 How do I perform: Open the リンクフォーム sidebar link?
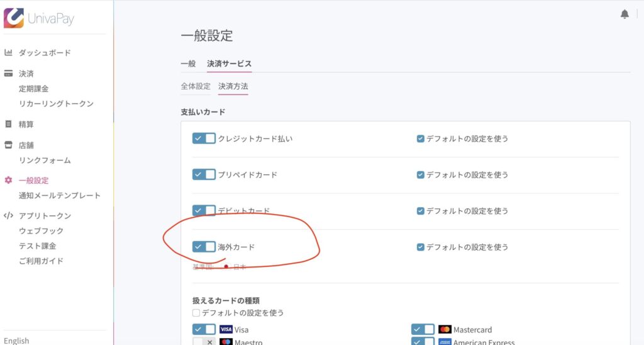click(x=45, y=160)
